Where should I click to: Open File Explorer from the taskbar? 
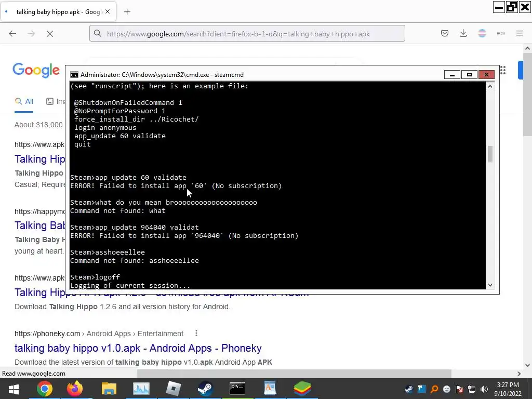[x=109, y=389]
